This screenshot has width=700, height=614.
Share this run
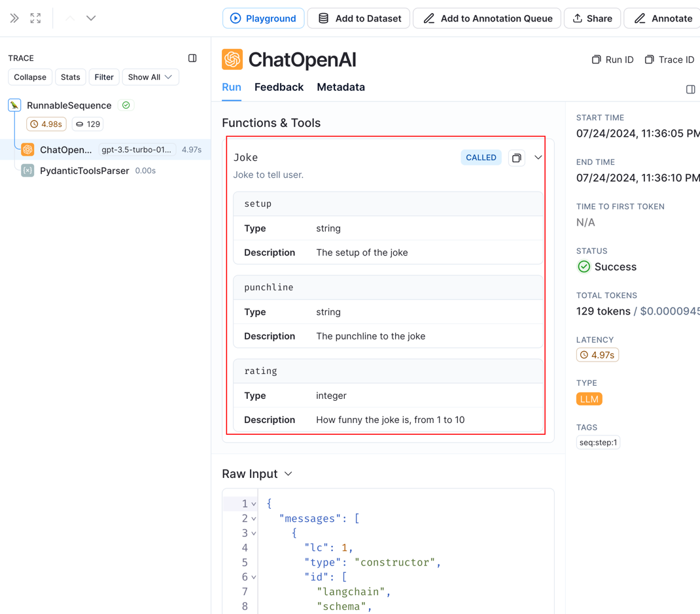[x=593, y=18]
